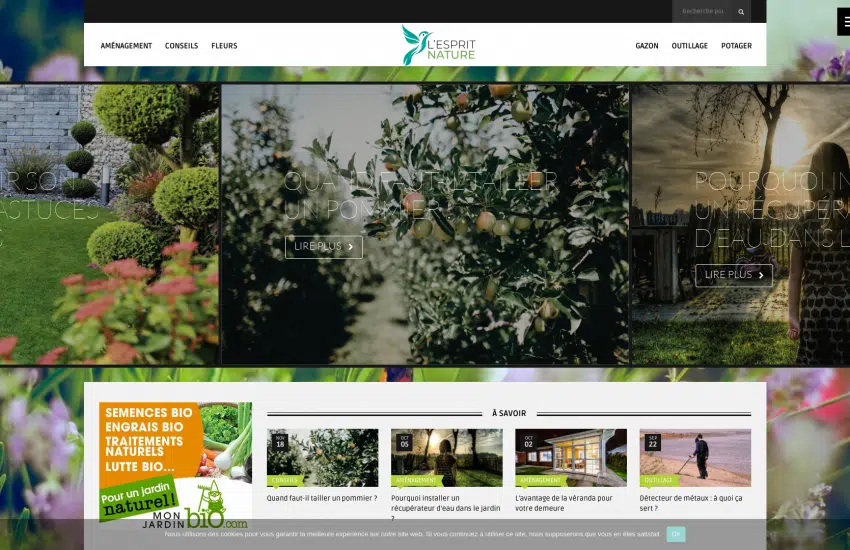Open the Fleurs menu
Image resolution: width=850 pixels, height=550 pixels.
point(224,46)
